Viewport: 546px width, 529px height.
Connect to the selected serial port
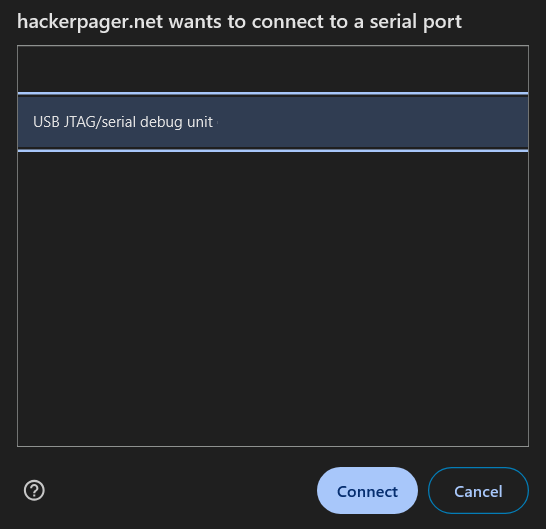(367, 490)
